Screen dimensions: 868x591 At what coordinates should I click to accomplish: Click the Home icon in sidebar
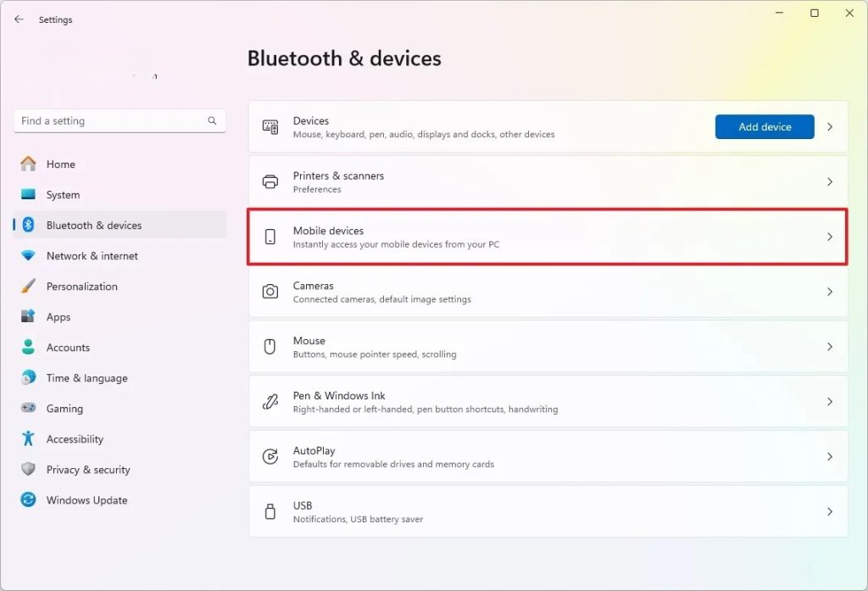(x=29, y=164)
